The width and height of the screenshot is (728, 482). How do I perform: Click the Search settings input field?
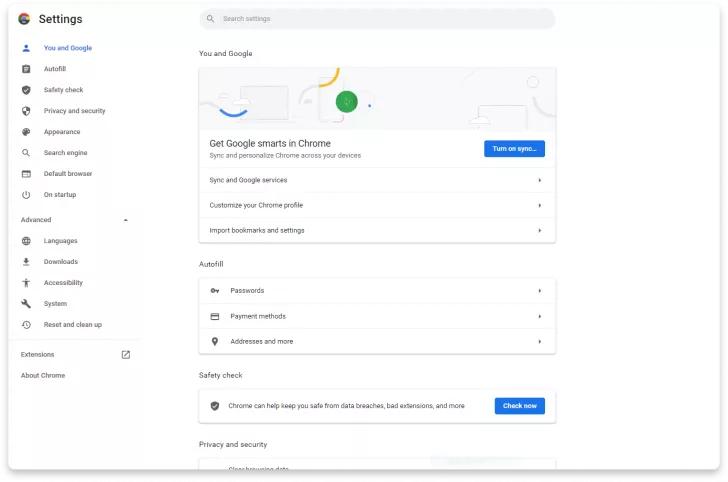(380, 19)
